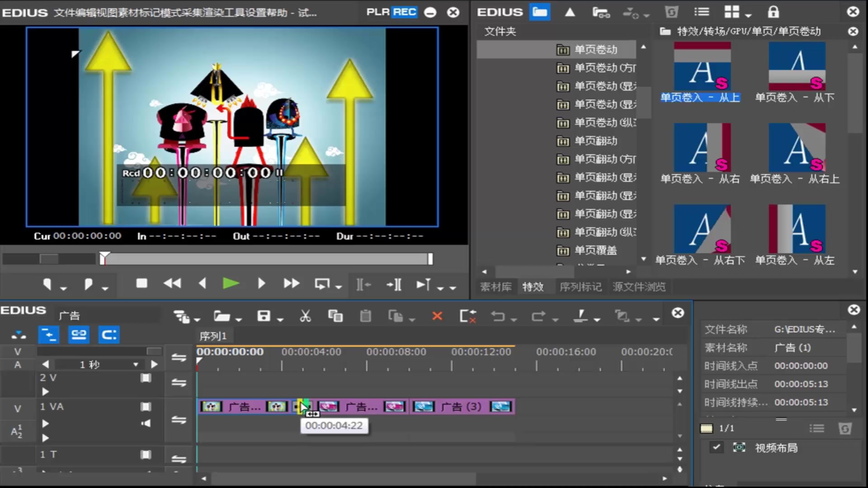Viewport: 868px width, 488px height.
Task: Open the timeline scale 1 秒 dropdown
Action: 136,365
